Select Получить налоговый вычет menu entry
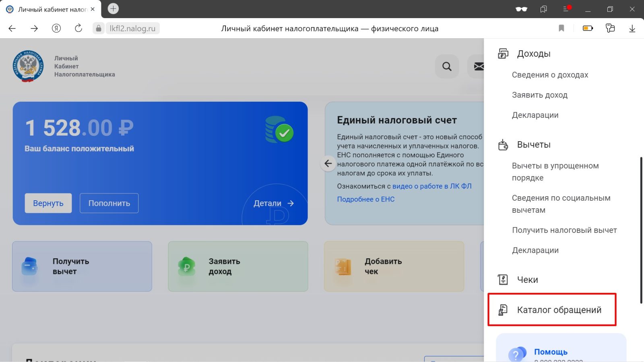Screen dimensions: 644x362 click(564, 230)
